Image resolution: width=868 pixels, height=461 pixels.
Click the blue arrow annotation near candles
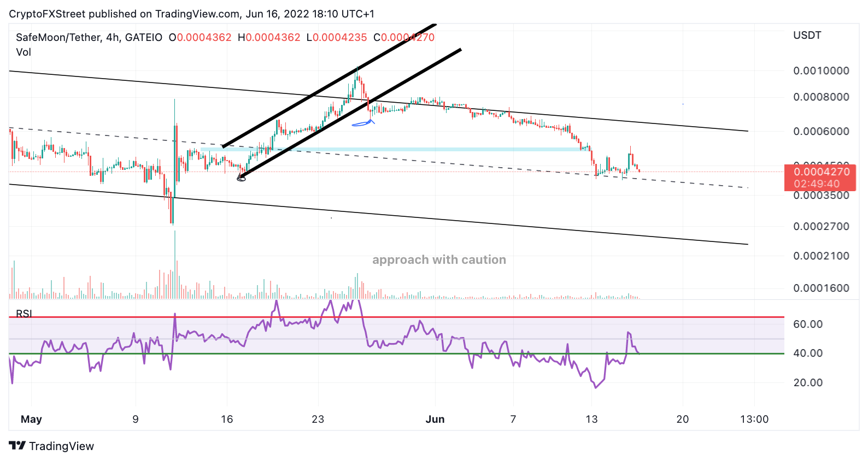coord(363,123)
